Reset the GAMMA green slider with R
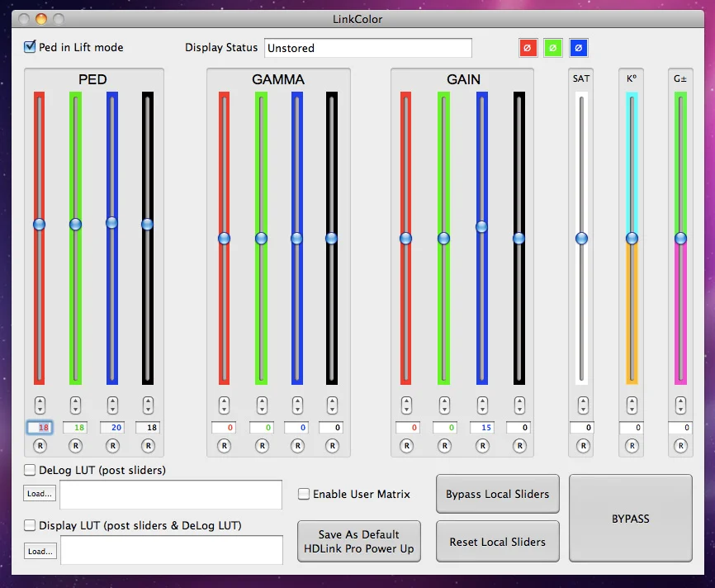 pyautogui.click(x=262, y=446)
